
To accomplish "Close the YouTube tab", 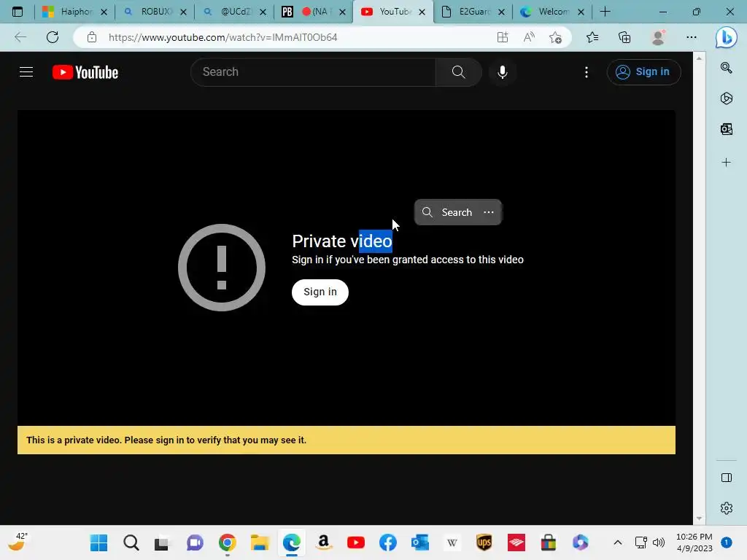I will pos(422,12).
